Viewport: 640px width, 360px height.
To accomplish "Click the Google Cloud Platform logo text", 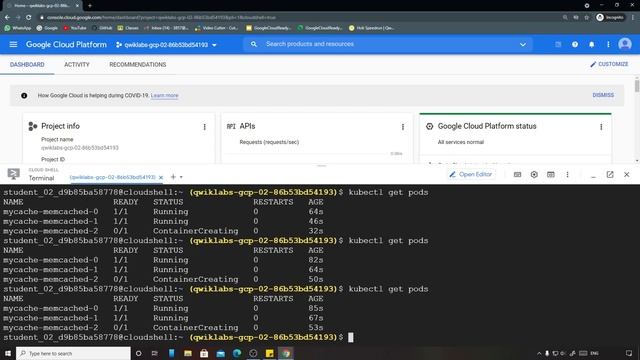I will pyautogui.click(x=66, y=44).
